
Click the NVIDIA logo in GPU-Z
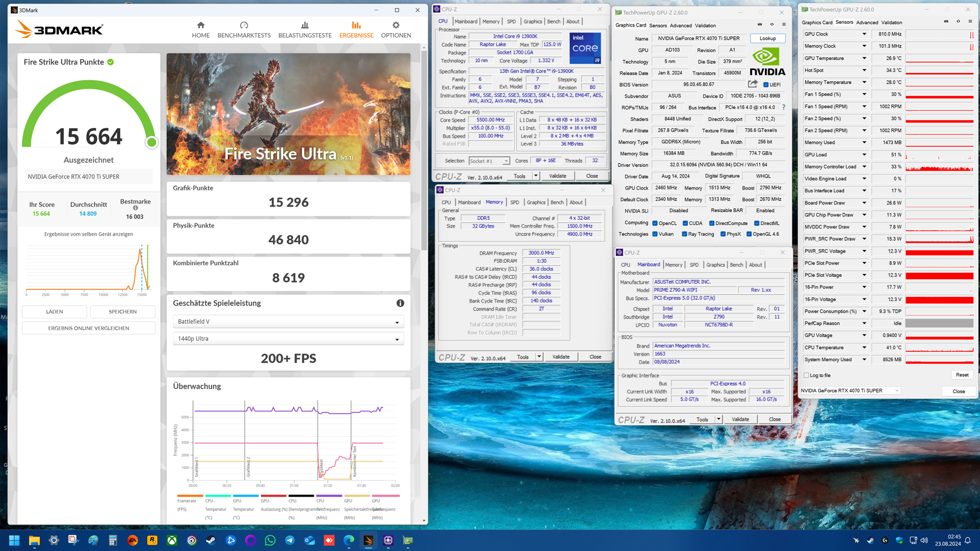767,62
